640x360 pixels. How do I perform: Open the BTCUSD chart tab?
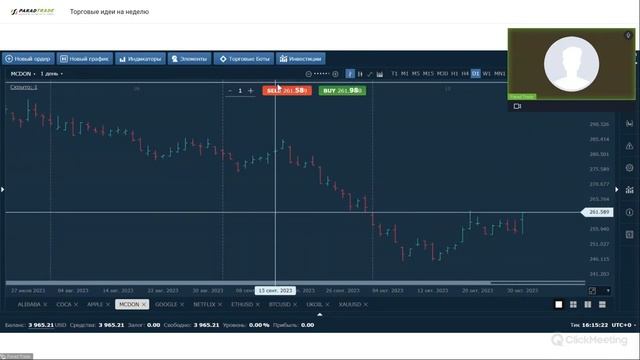280,304
